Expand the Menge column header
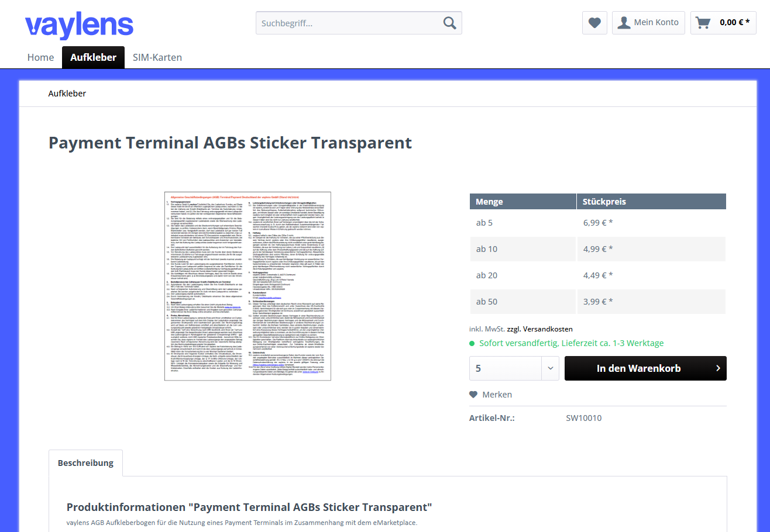This screenshot has height=532, width=770. tap(522, 201)
